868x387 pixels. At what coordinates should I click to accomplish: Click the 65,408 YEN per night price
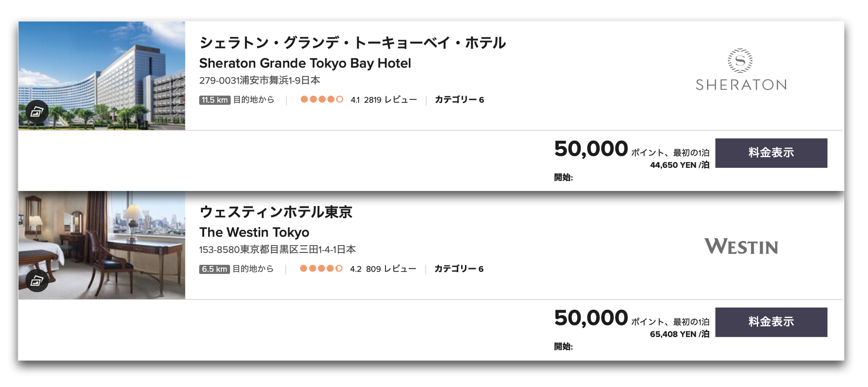(679, 334)
